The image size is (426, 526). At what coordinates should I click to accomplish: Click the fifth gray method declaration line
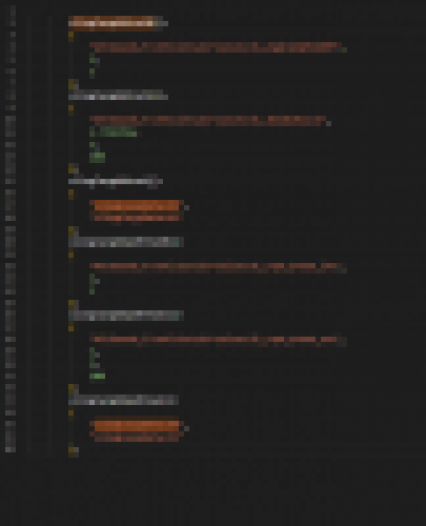tap(126, 315)
